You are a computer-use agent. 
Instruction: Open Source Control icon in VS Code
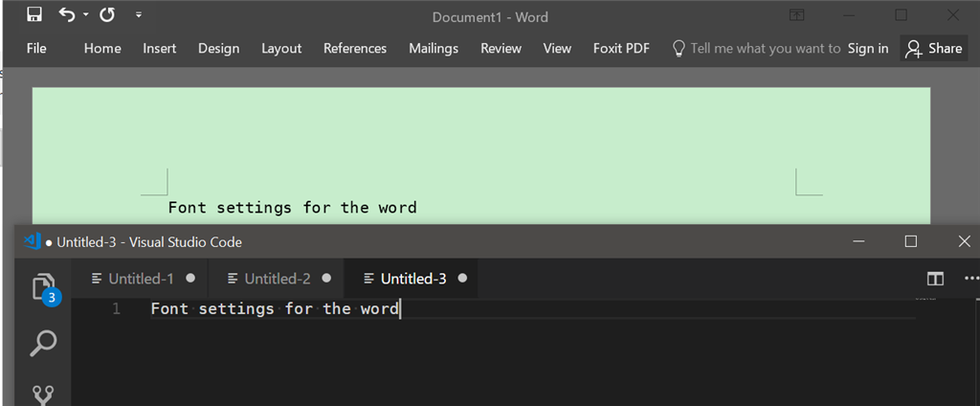[x=43, y=395]
